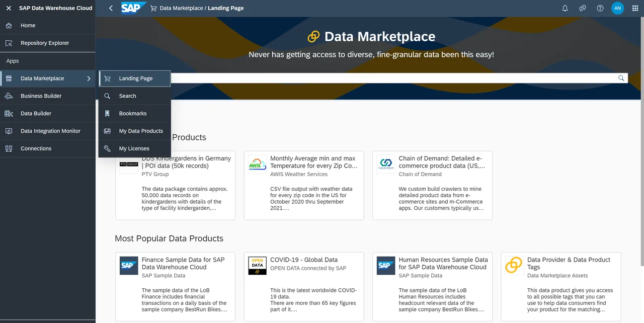Click the cart icon in the breadcrumb
644x323 pixels.
[153, 9]
